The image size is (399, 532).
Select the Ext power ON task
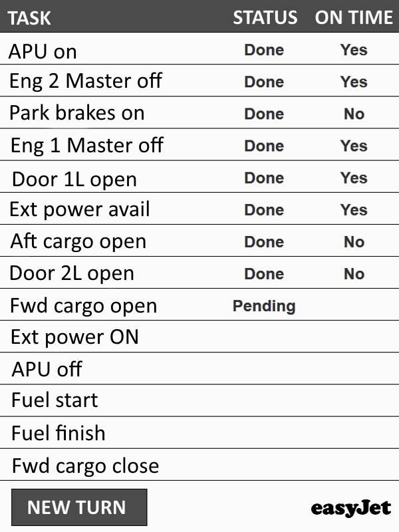click(x=199, y=336)
